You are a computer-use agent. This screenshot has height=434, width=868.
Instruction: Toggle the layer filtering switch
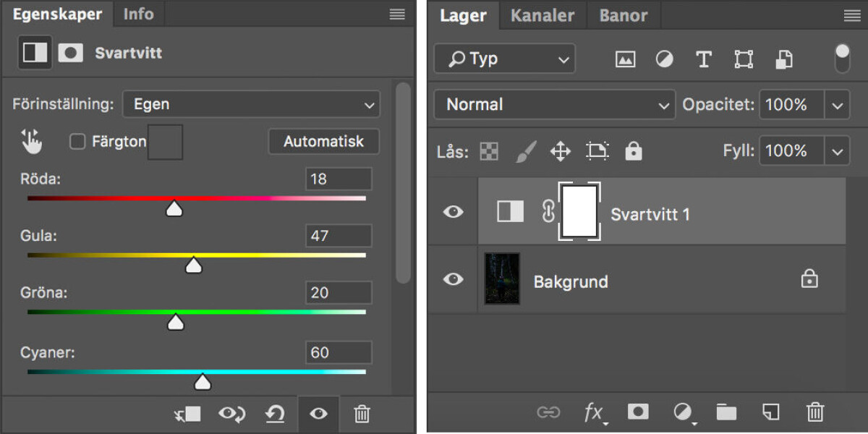point(843,59)
